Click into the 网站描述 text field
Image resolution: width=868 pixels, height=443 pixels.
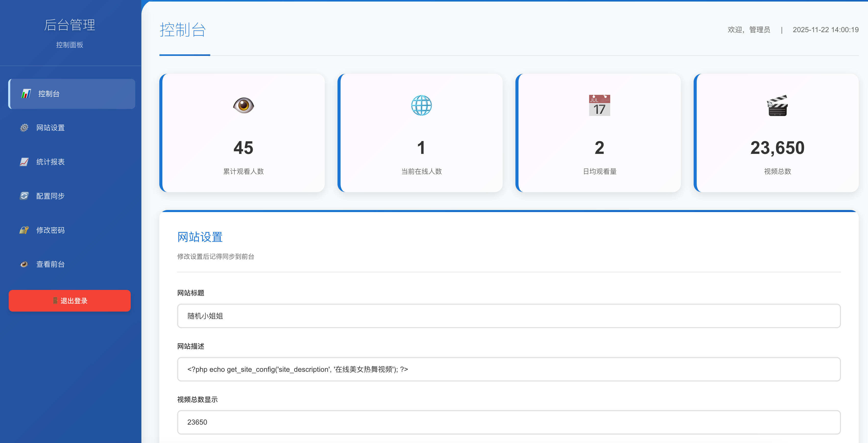click(x=509, y=369)
